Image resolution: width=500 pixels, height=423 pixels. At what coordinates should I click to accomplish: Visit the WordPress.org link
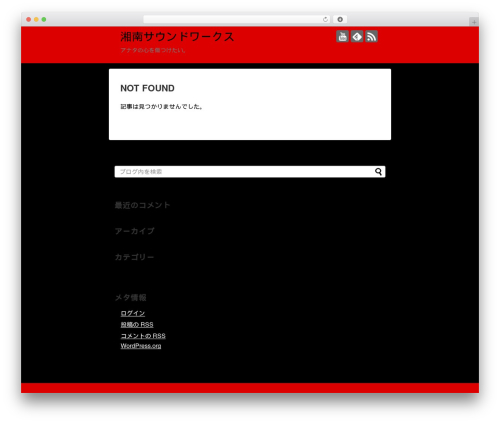[141, 346]
